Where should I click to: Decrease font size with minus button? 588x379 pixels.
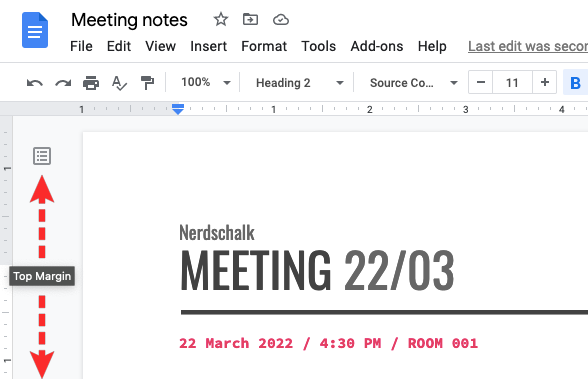(481, 82)
